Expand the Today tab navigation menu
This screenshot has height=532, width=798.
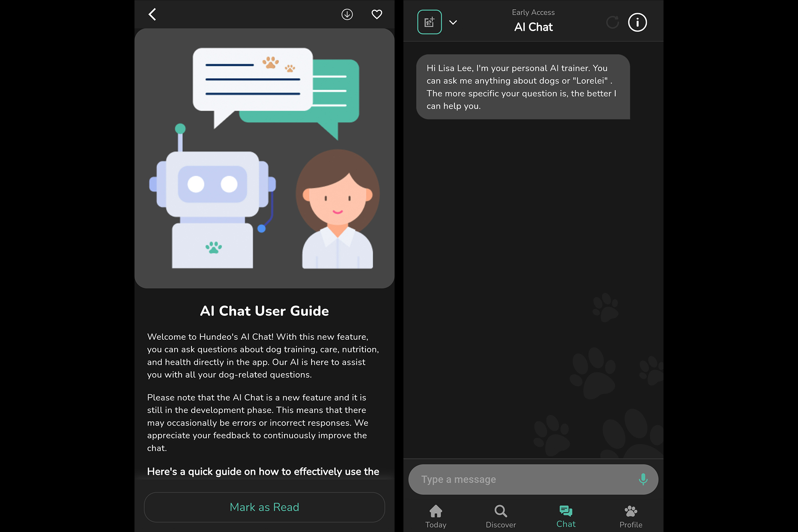pyautogui.click(x=436, y=515)
